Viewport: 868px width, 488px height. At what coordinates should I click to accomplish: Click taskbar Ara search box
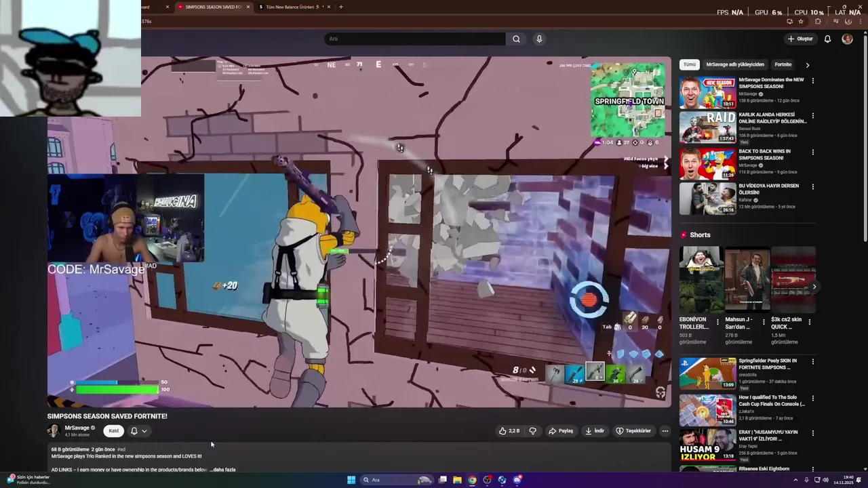(397, 480)
